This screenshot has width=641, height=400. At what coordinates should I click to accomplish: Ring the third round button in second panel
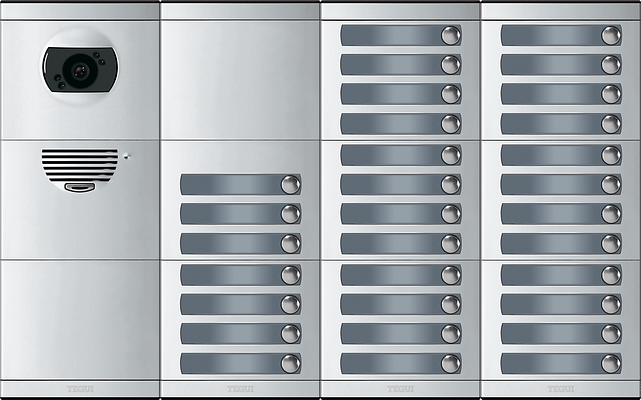coord(291,244)
